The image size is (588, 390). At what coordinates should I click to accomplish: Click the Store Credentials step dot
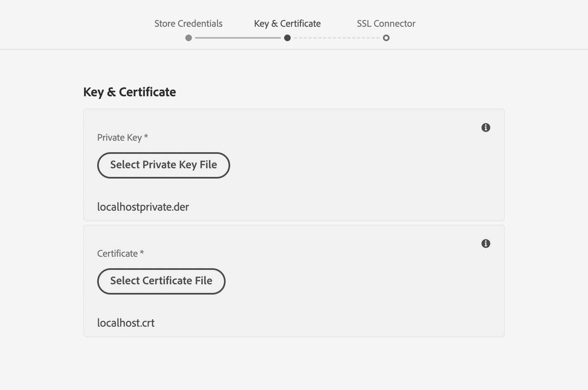coord(189,38)
